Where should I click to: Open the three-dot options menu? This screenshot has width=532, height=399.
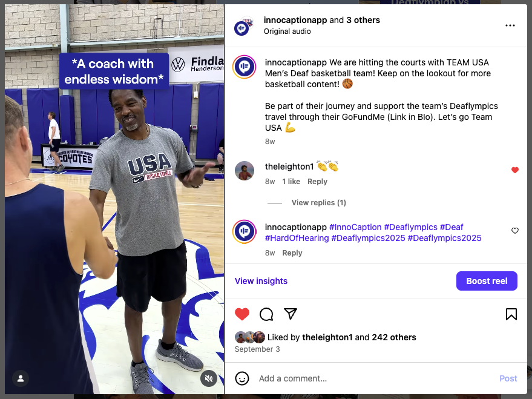click(x=510, y=24)
